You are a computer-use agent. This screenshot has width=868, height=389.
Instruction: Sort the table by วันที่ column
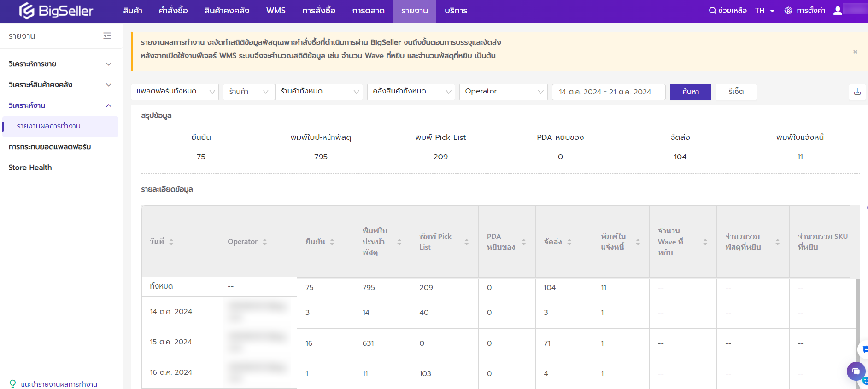pyautogui.click(x=171, y=242)
